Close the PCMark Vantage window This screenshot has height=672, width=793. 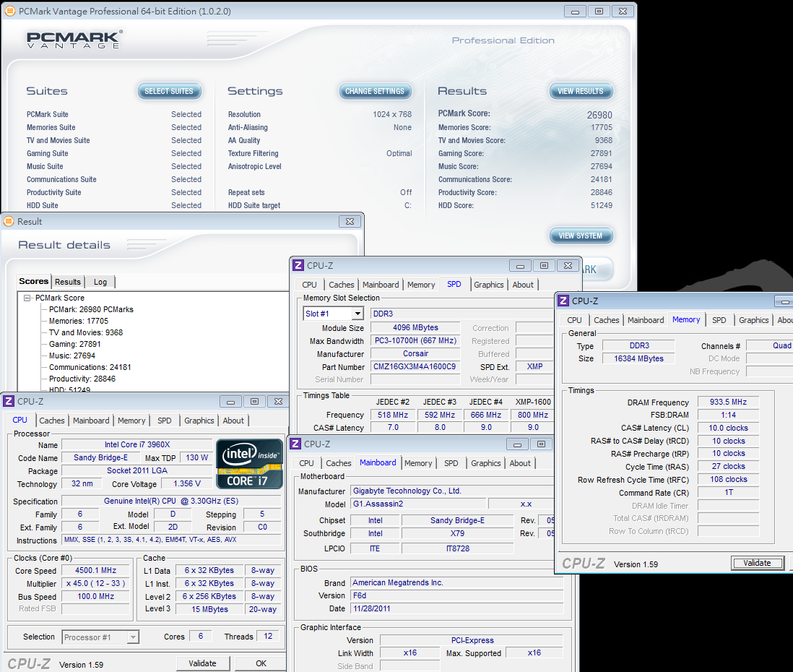(x=623, y=11)
